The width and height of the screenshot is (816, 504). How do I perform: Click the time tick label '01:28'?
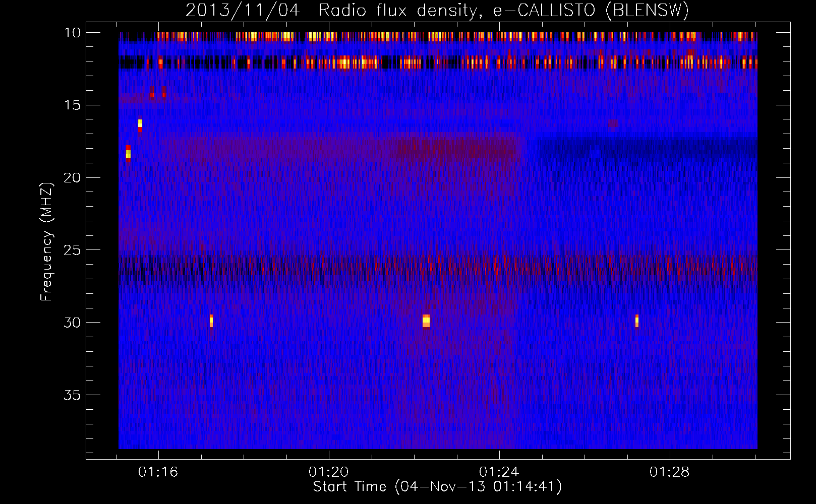point(670,472)
